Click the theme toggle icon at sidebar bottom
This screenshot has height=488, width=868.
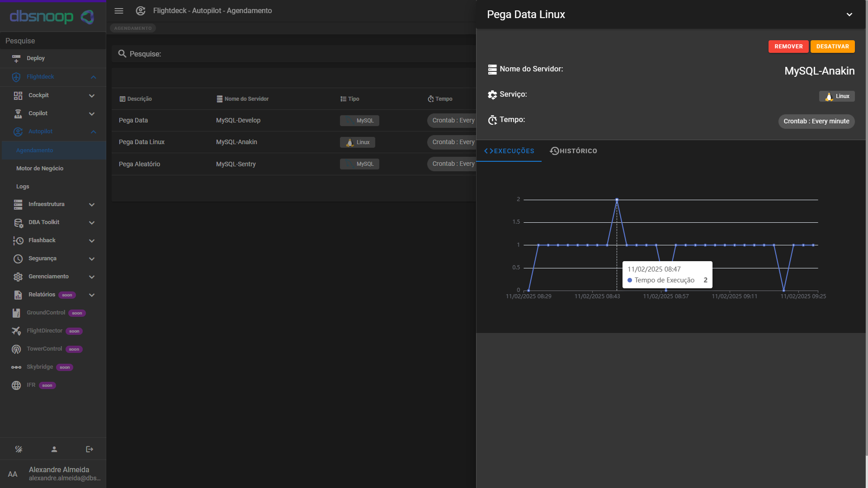pyautogui.click(x=19, y=449)
